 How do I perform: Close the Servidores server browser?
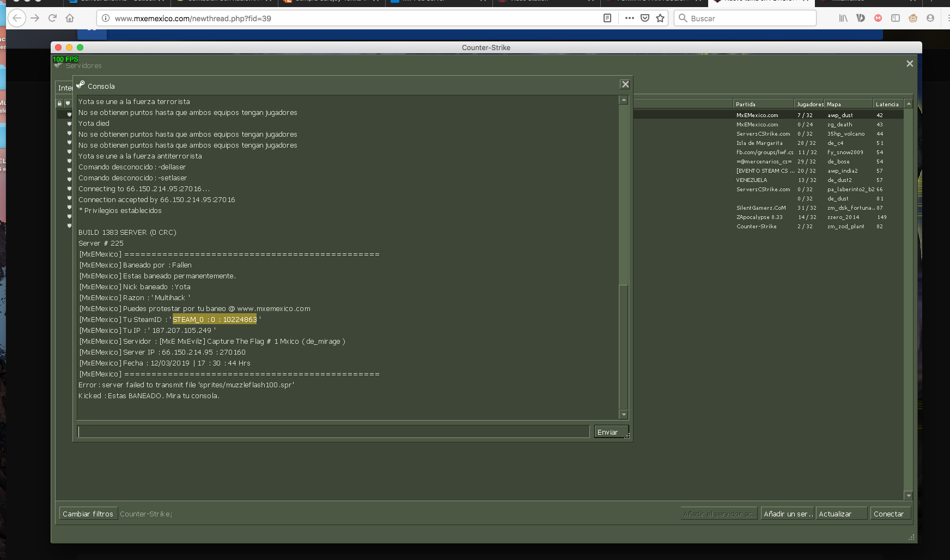point(910,64)
